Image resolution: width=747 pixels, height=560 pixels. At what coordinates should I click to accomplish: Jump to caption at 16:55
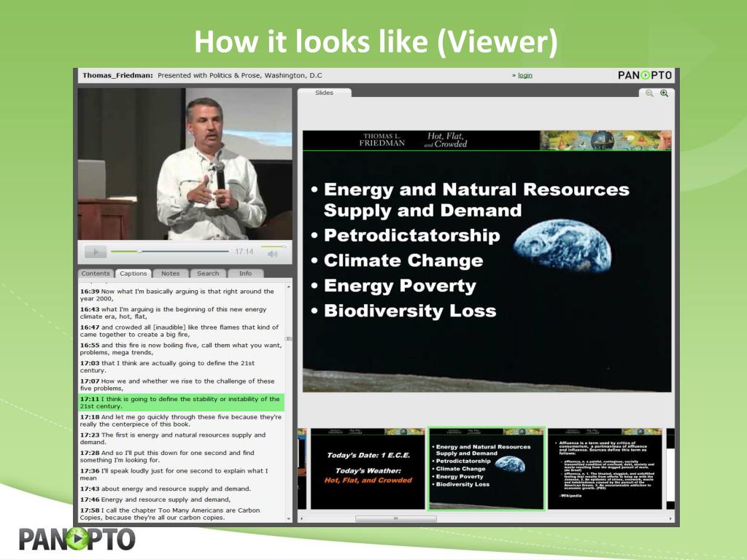click(181, 349)
